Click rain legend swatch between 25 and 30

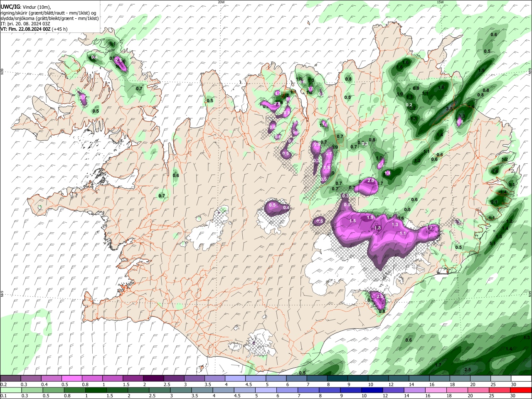(500, 390)
